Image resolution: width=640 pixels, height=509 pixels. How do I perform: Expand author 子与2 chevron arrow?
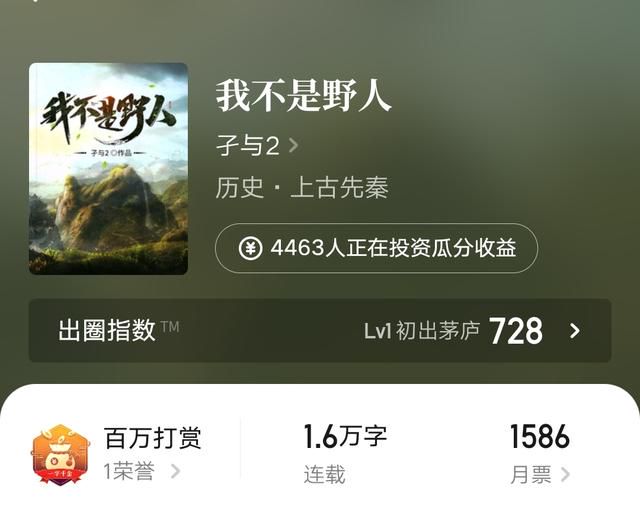(x=293, y=145)
